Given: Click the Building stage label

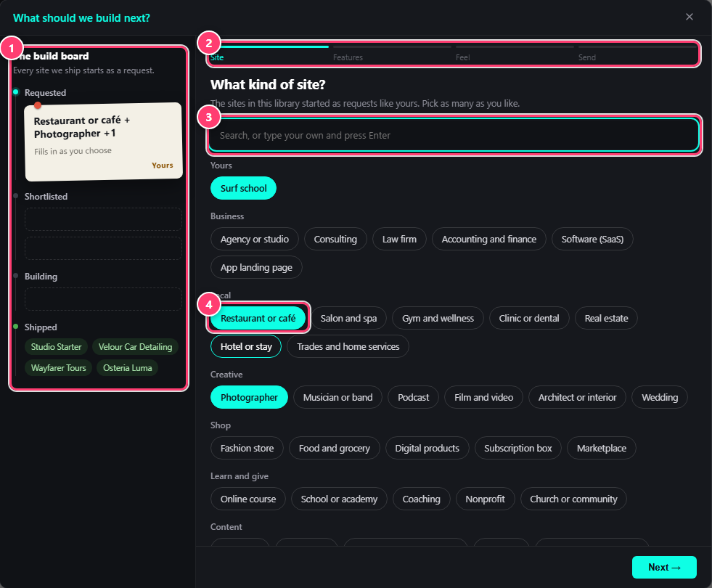Looking at the screenshot, I should pyautogui.click(x=41, y=277).
